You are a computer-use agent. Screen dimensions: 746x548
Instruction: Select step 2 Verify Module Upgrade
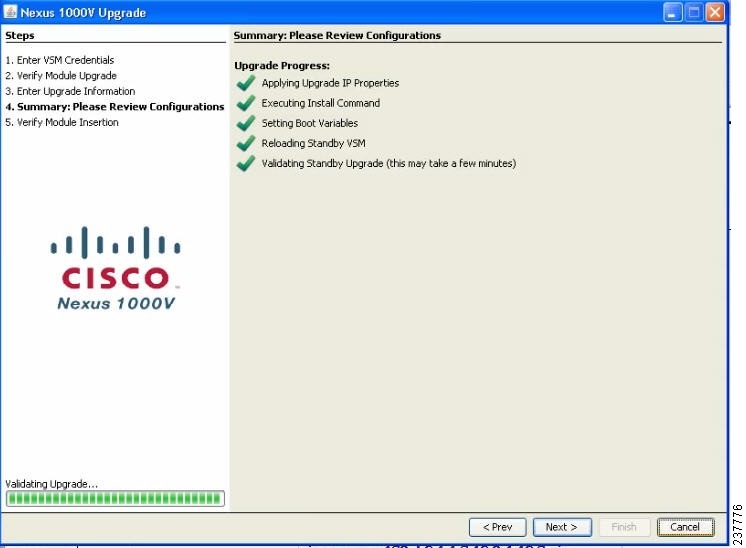(61, 76)
